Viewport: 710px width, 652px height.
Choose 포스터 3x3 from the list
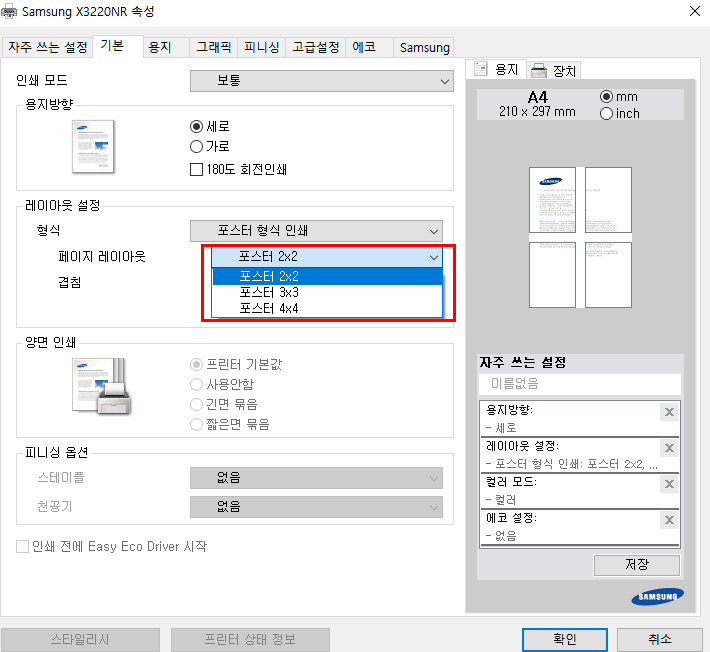(327, 292)
